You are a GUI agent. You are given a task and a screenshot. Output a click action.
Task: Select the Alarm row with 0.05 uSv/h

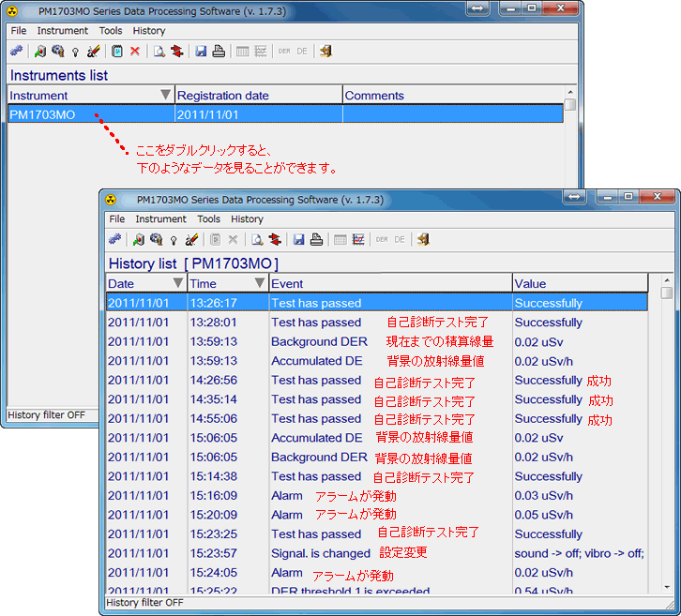coord(376,515)
